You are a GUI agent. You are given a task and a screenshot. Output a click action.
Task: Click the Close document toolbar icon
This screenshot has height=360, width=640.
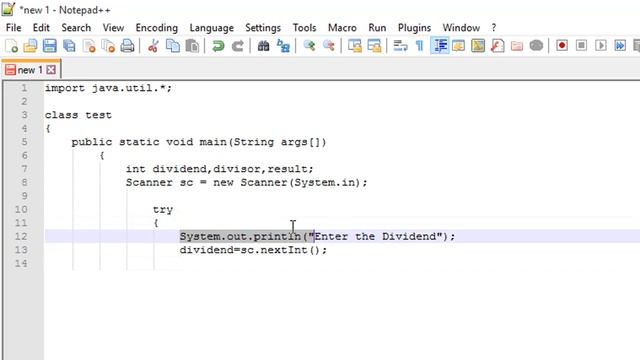click(x=89, y=46)
